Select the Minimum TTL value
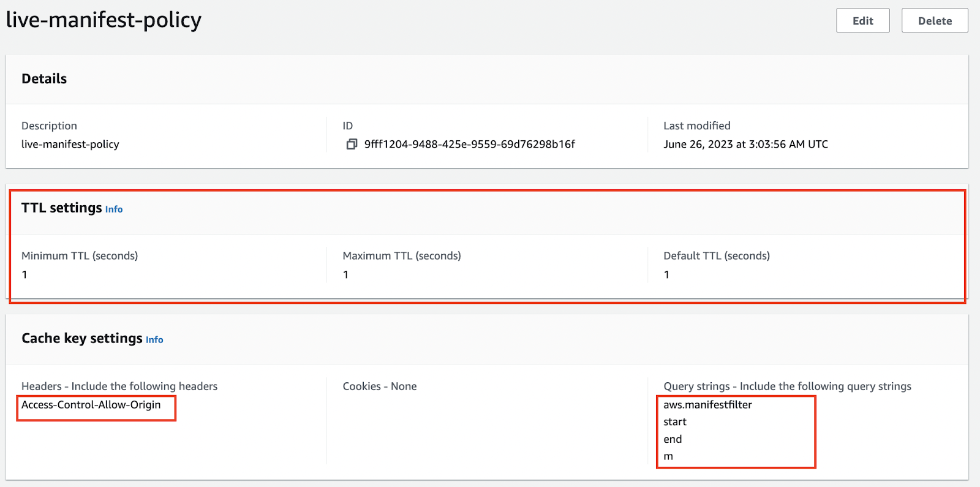Viewport: 980px width, 487px height. coord(24,275)
